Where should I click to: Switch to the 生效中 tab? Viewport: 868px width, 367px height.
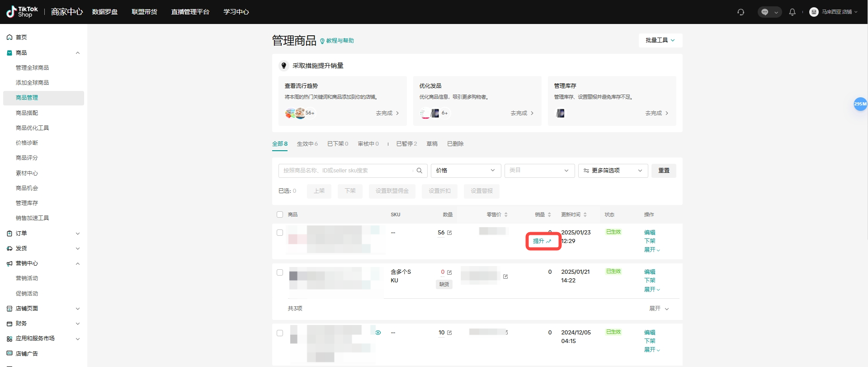pyautogui.click(x=307, y=144)
